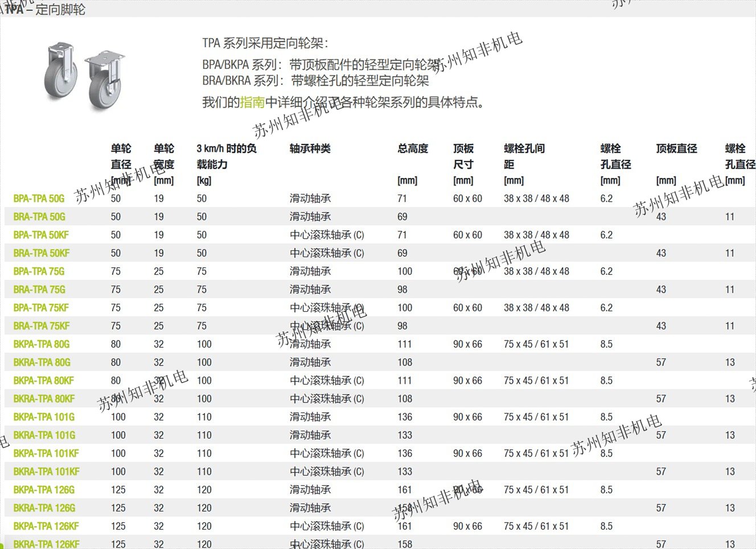Open product BPA-TPA 75G
Viewport: 756px width, 549px height.
(x=39, y=271)
